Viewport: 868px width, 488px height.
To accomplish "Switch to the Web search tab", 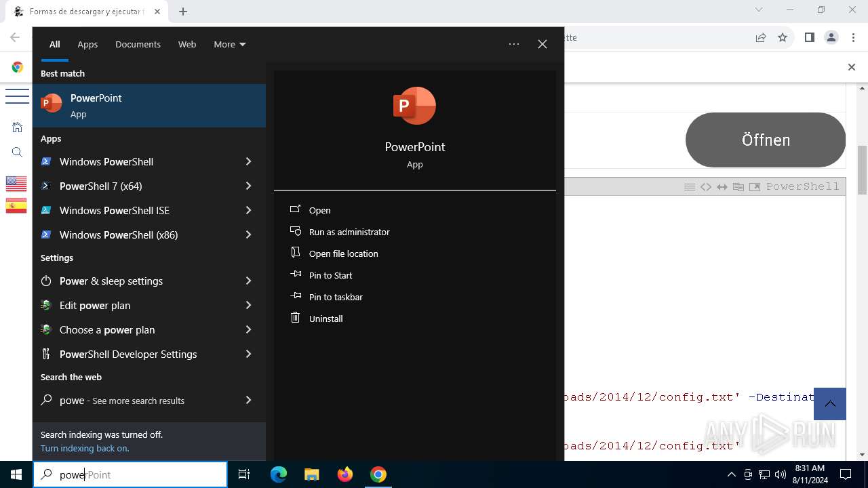I will tap(187, 44).
